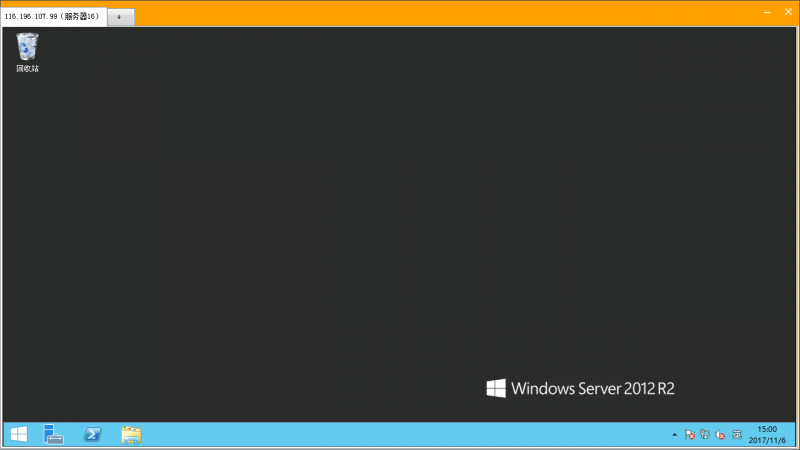Launch Server Manager from the taskbar
800x450 pixels.
pos(54,435)
